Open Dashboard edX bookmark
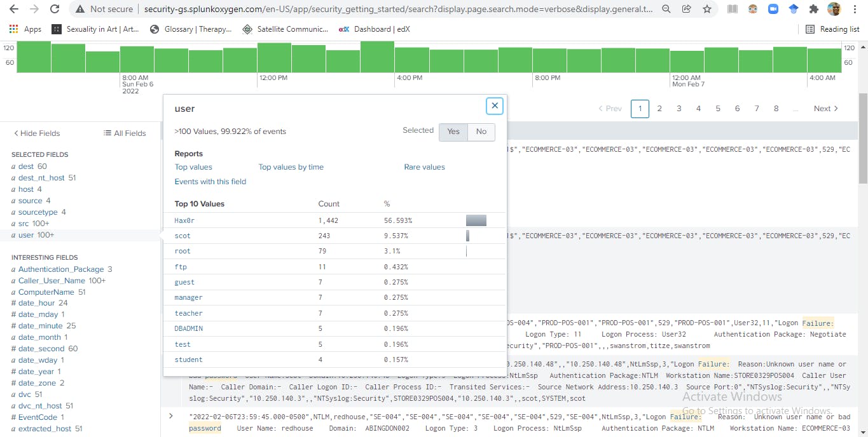This screenshot has width=868, height=437. point(375,29)
